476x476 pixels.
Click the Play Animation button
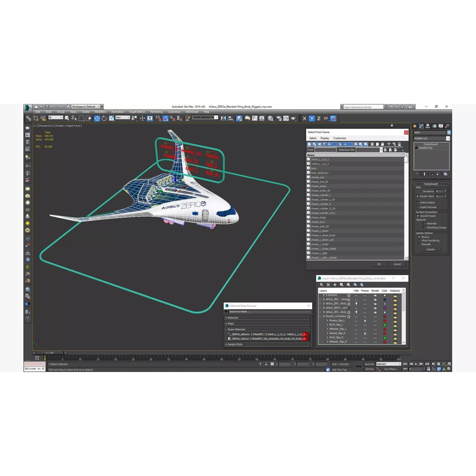coord(416,364)
